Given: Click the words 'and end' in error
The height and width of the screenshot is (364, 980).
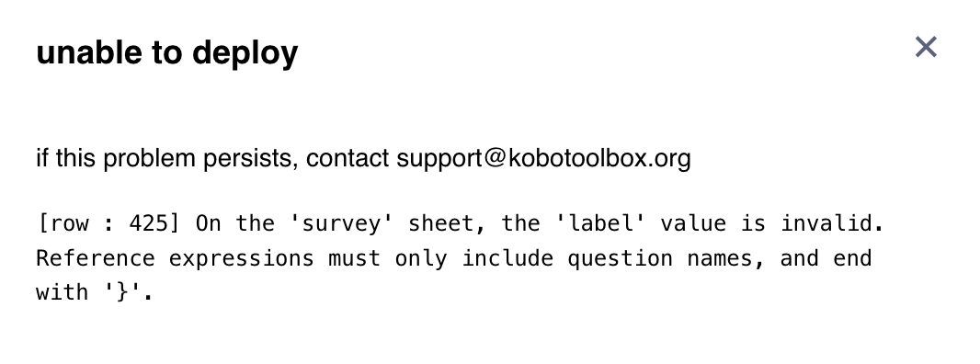Looking at the screenshot, I should [826, 258].
